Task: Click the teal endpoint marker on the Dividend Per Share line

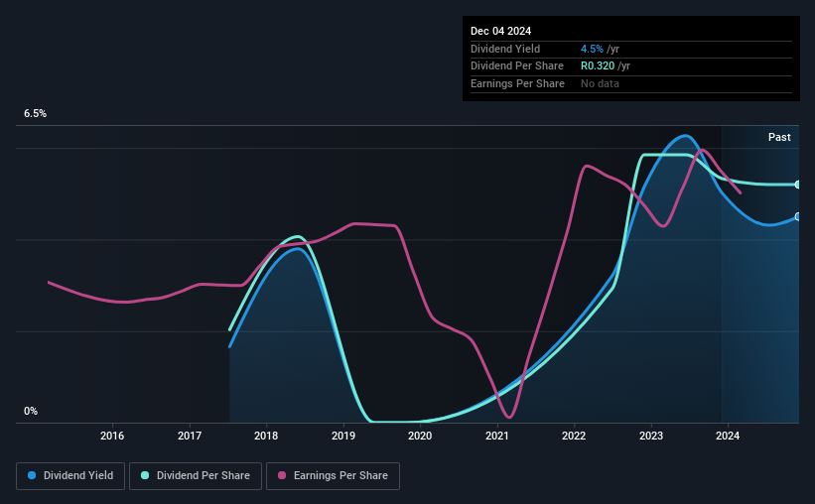Action: 798,185
